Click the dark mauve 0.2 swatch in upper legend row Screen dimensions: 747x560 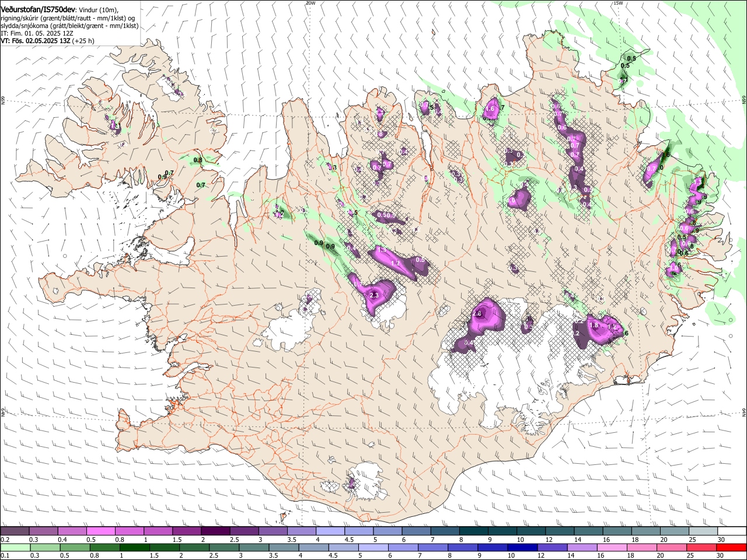pyautogui.click(x=15, y=531)
